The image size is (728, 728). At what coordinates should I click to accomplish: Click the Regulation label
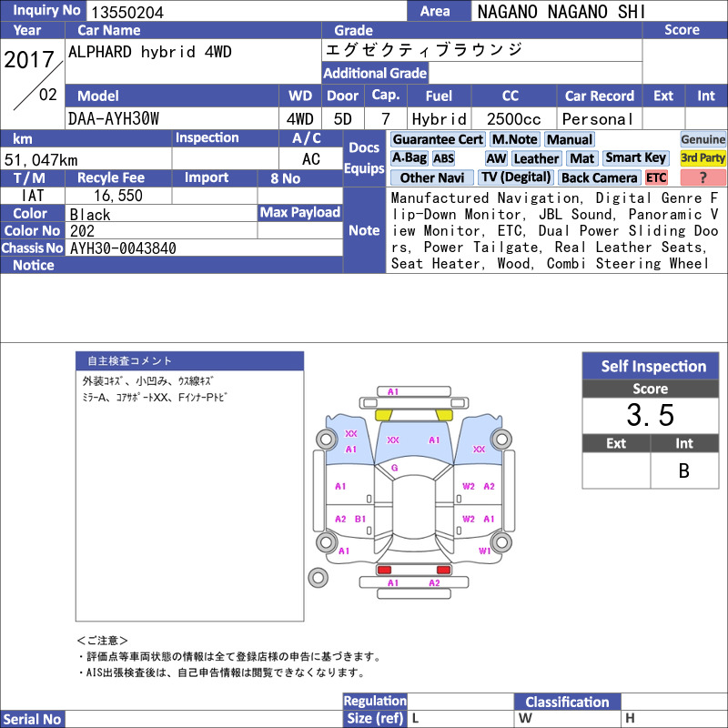pos(375,701)
